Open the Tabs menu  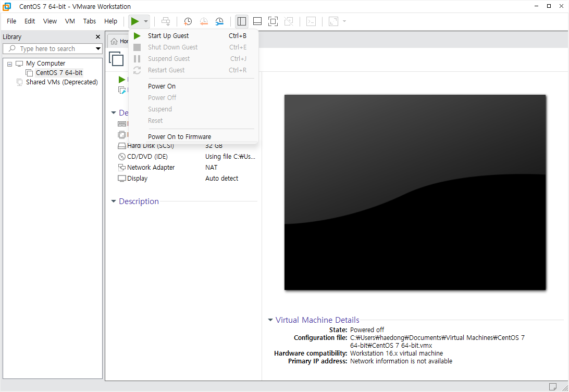pos(90,21)
